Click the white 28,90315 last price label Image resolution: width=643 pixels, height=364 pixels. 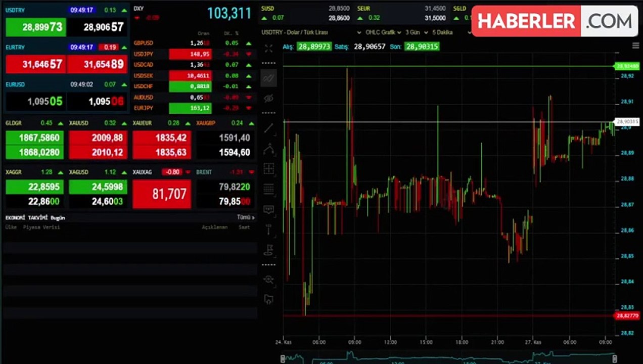coord(626,122)
